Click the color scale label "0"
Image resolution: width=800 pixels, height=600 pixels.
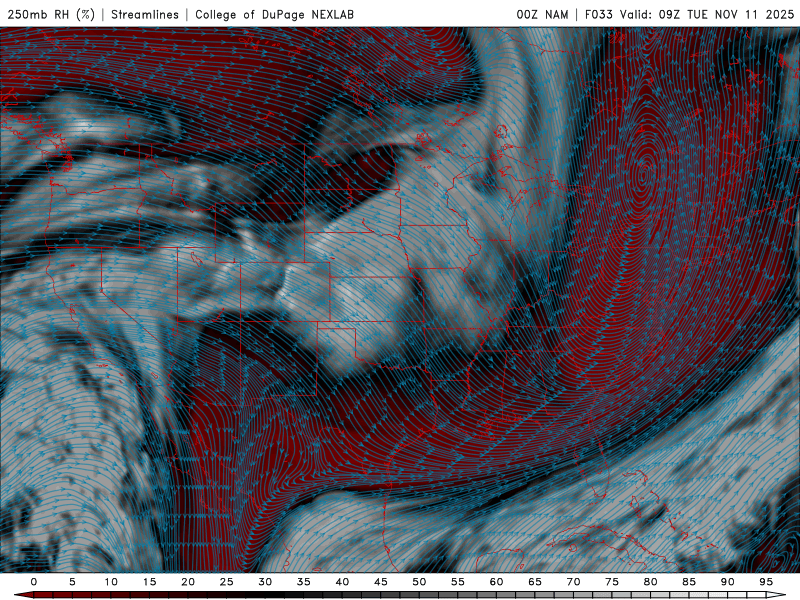pos(34,582)
